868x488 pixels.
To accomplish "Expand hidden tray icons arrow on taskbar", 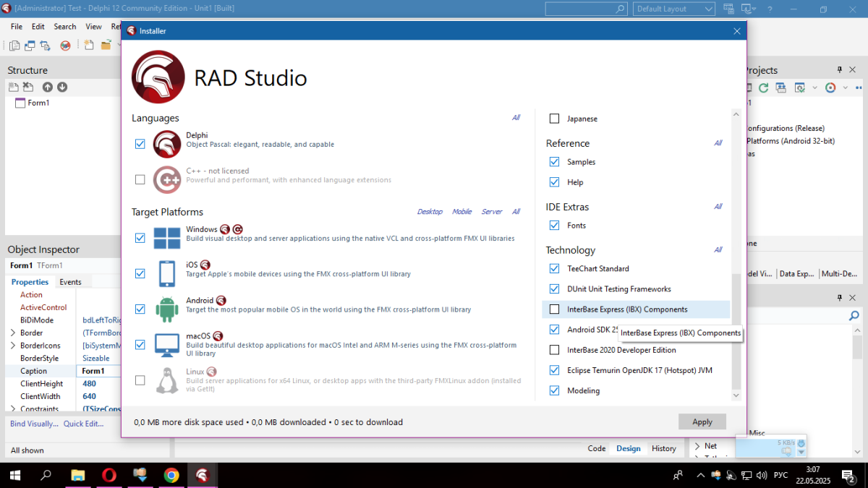I will pos(699,475).
